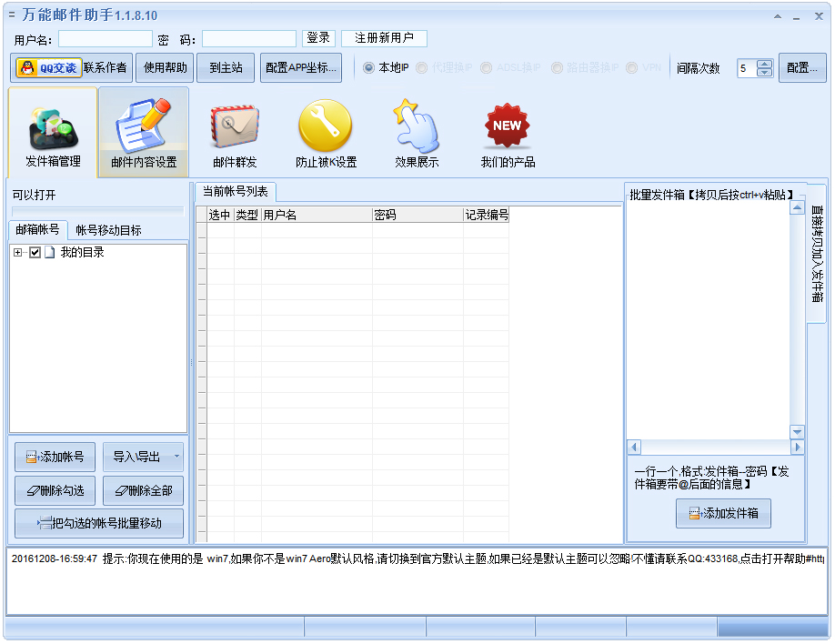Click the 添加发件箱 add sender mailbox button

click(x=723, y=512)
